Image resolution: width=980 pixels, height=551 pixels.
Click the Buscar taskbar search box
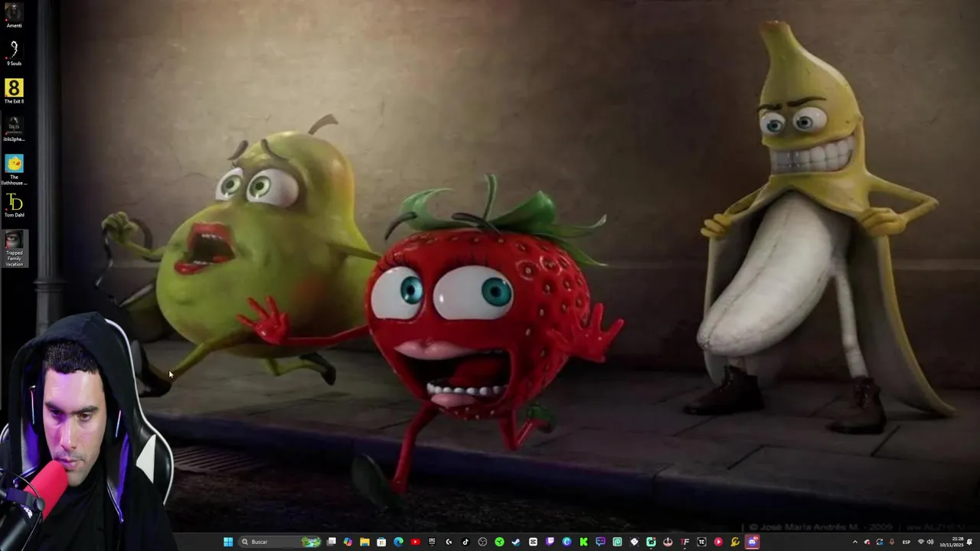point(279,542)
